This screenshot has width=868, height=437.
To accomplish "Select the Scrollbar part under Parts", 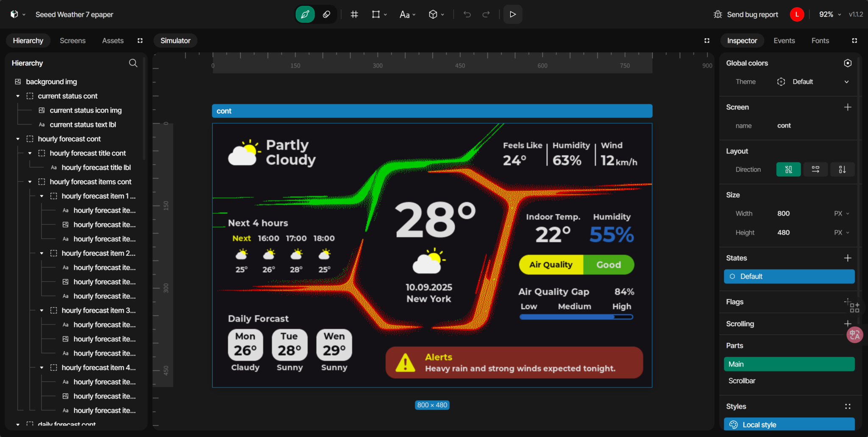I will click(x=742, y=381).
